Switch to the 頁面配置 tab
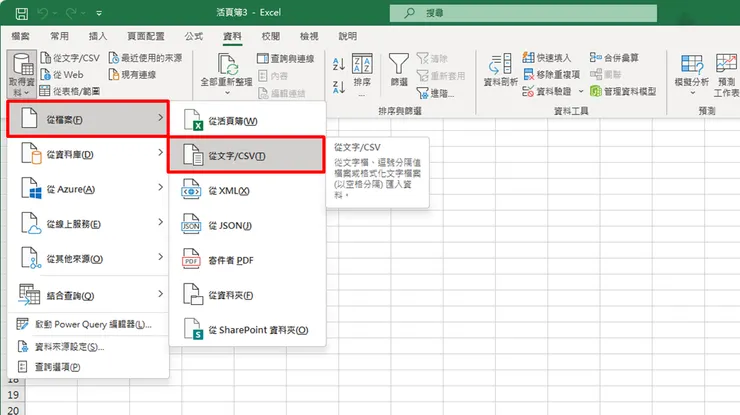The width and height of the screenshot is (740, 415). coord(146,36)
